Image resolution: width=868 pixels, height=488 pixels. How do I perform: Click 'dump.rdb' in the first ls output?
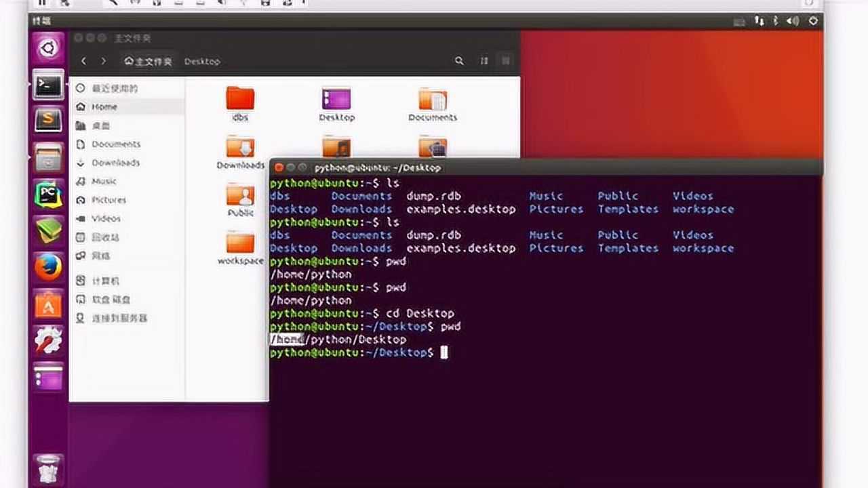point(433,196)
